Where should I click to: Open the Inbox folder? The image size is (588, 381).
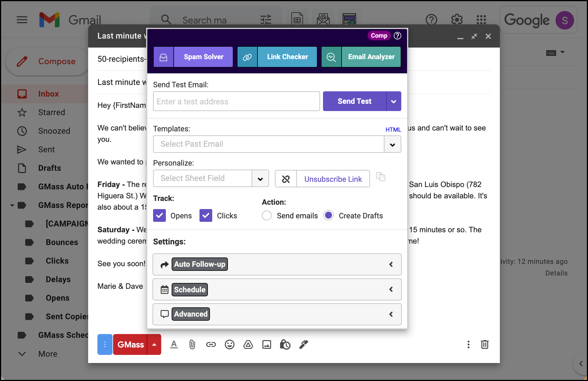pyautogui.click(x=48, y=94)
